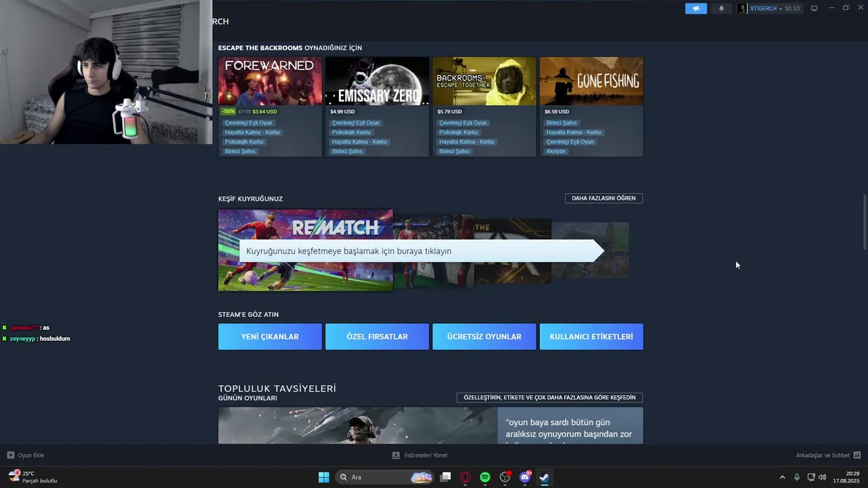Click the Oyun Ekle plus icon
This screenshot has width=868, height=488.
[10, 455]
